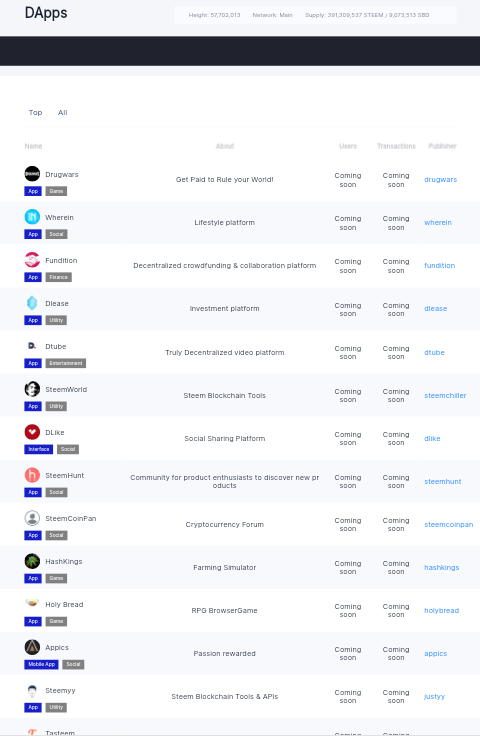Switch to the All tab
The width and height of the screenshot is (480, 750).
point(63,112)
